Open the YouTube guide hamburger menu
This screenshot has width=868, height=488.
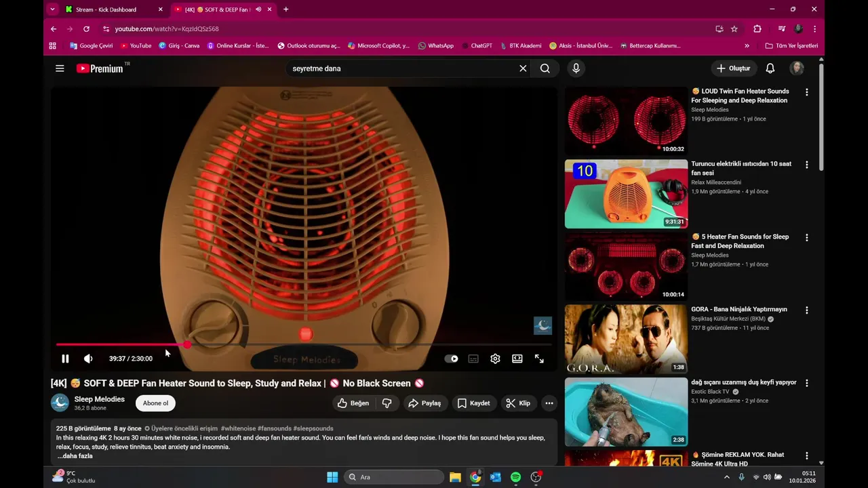pyautogui.click(x=60, y=68)
